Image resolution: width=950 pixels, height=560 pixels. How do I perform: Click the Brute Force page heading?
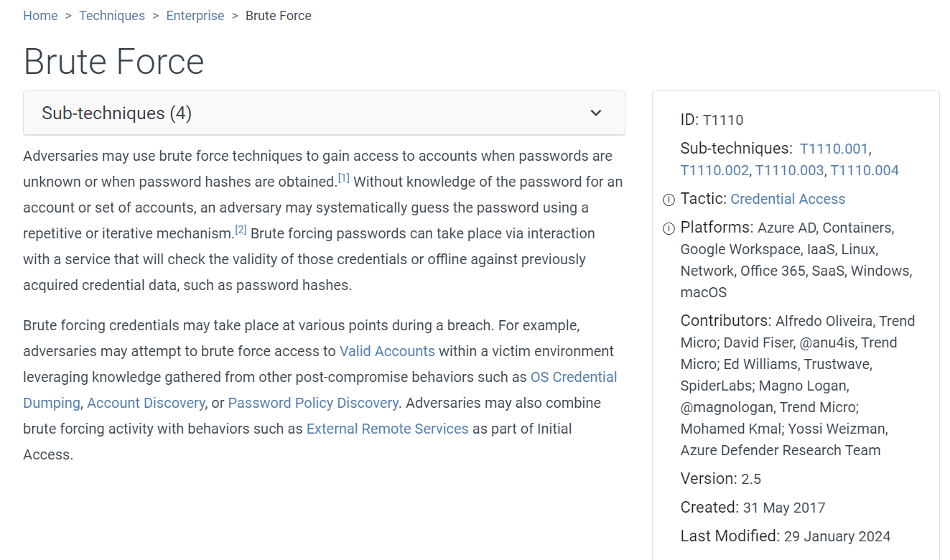(x=114, y=62)
